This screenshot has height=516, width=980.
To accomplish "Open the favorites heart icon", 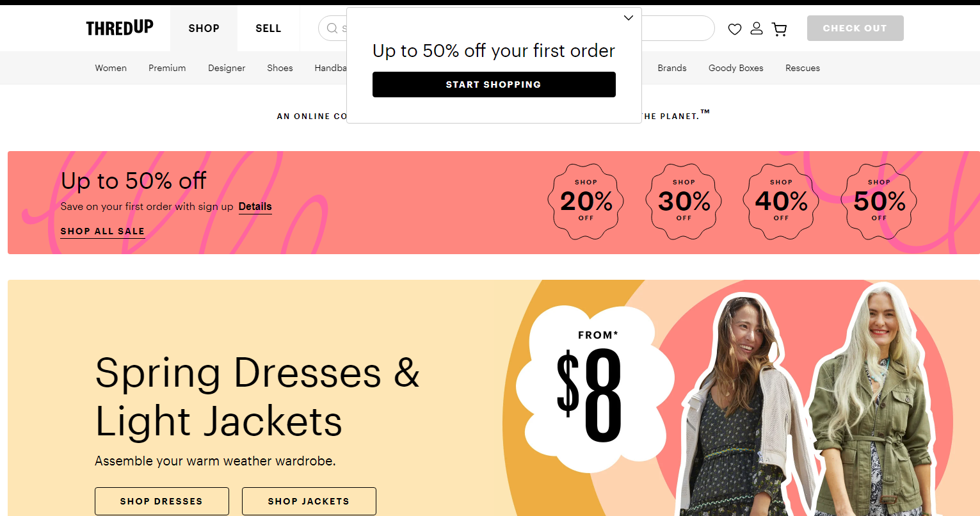I will click(x=735, y=29).
